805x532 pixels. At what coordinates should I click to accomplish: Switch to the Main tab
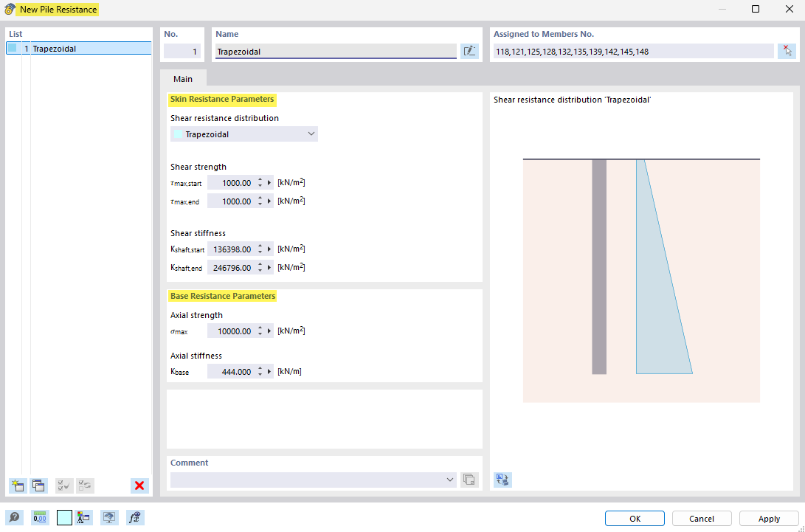182,79
